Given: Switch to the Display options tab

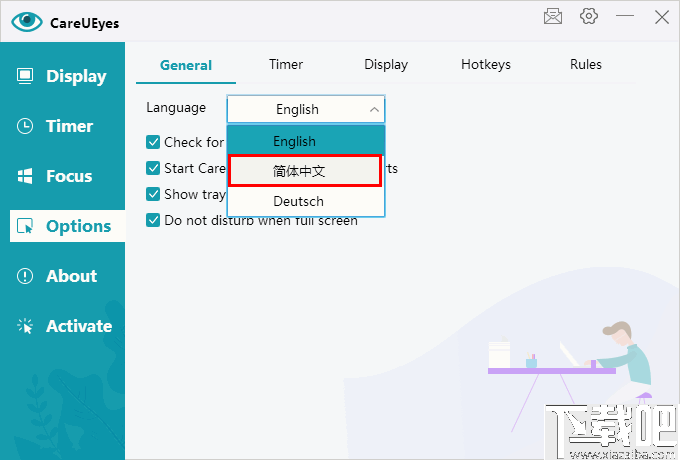Looking at the screenshot, I should click(386, 65).
